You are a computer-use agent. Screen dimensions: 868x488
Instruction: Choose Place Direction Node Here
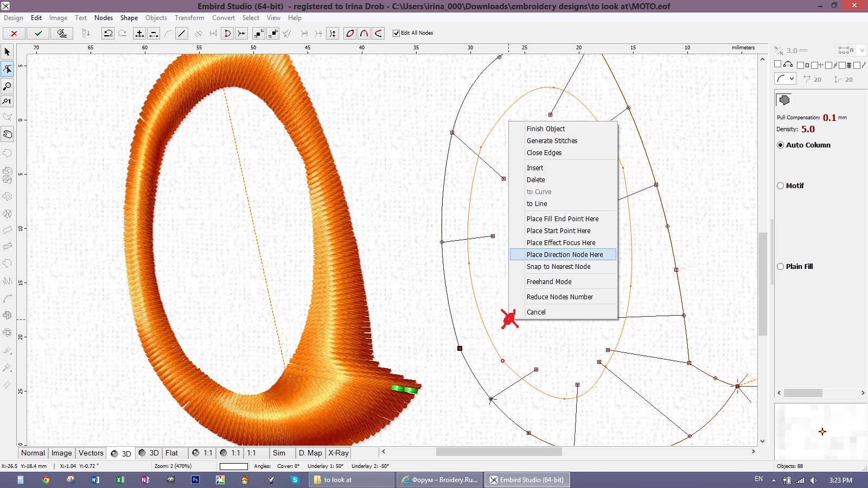point(564,254)
